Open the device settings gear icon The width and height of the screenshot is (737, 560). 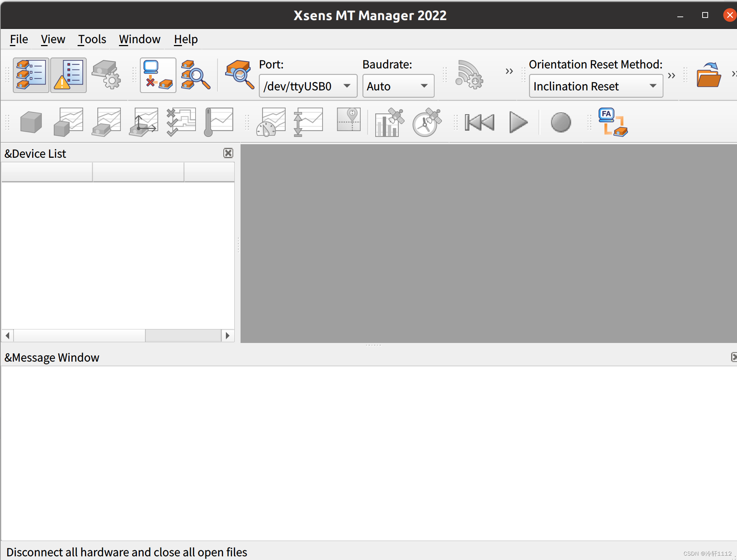point(106,75)
